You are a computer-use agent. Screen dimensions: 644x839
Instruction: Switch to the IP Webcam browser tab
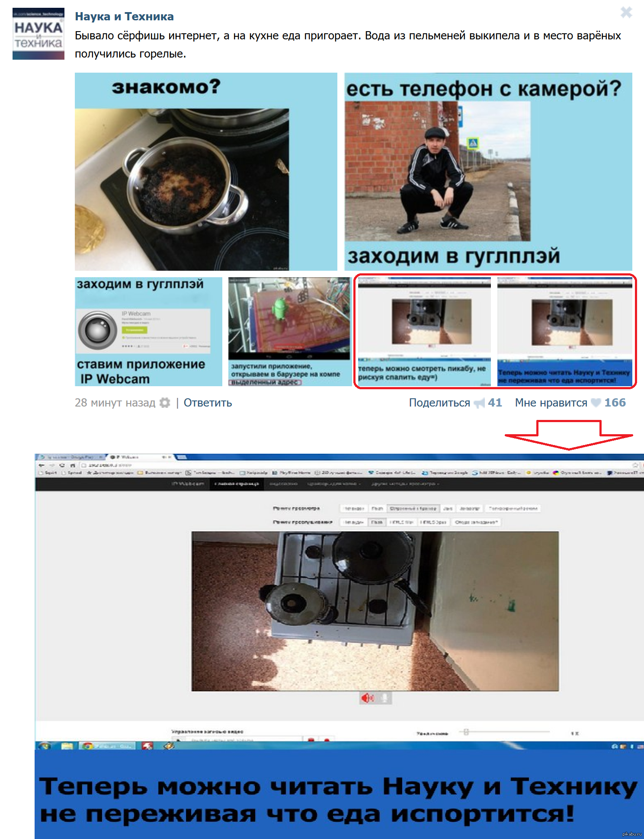(x=134, y=457)
